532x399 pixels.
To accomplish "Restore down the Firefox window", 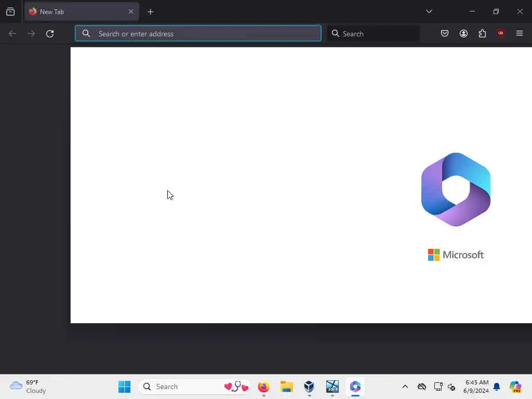I will point(496,11).
